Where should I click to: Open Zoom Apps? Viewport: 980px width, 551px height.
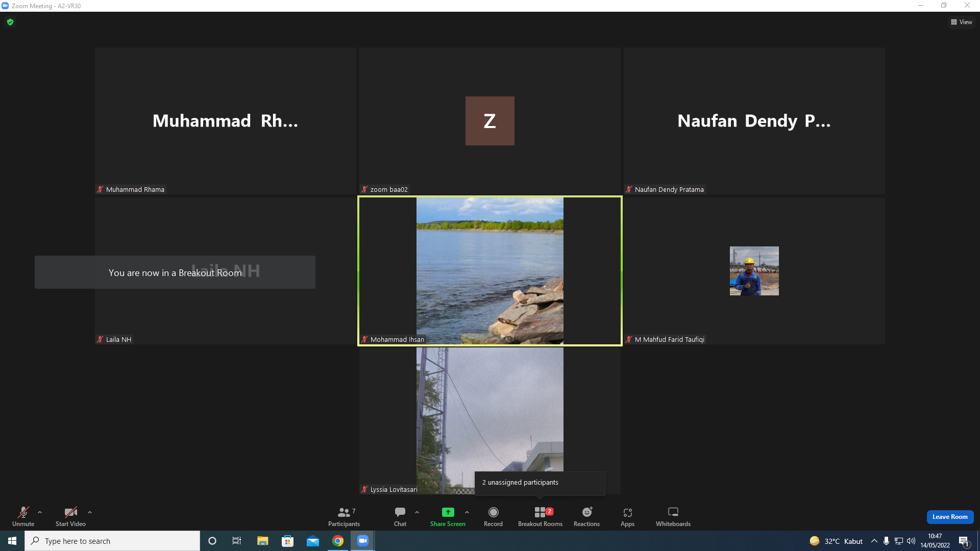(x=628, y=516)
